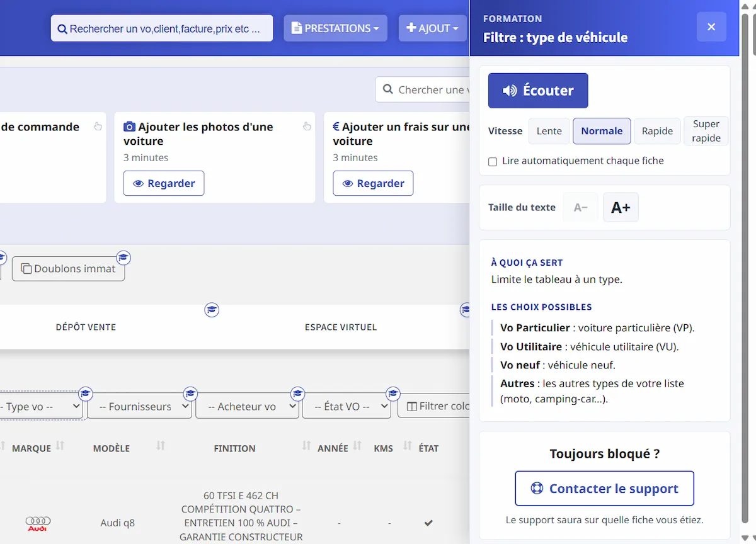
Task: Click the FINITION column header
Action: (x=234, y=448)
